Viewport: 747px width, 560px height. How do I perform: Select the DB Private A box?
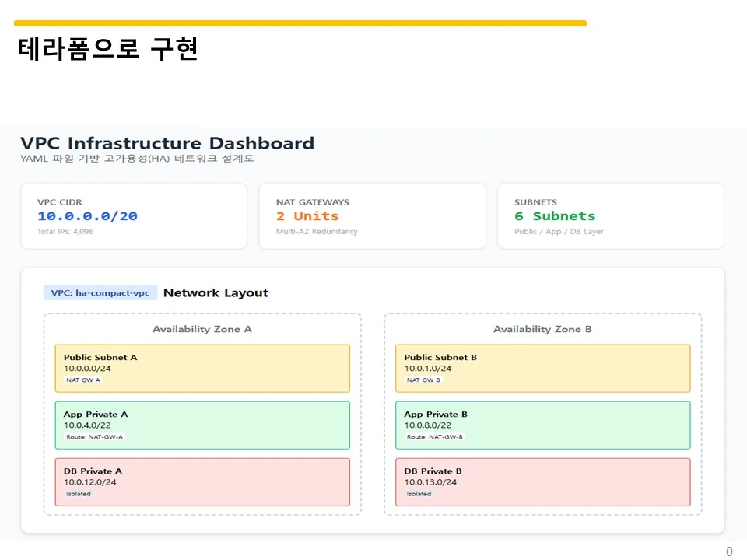[202, 482]
